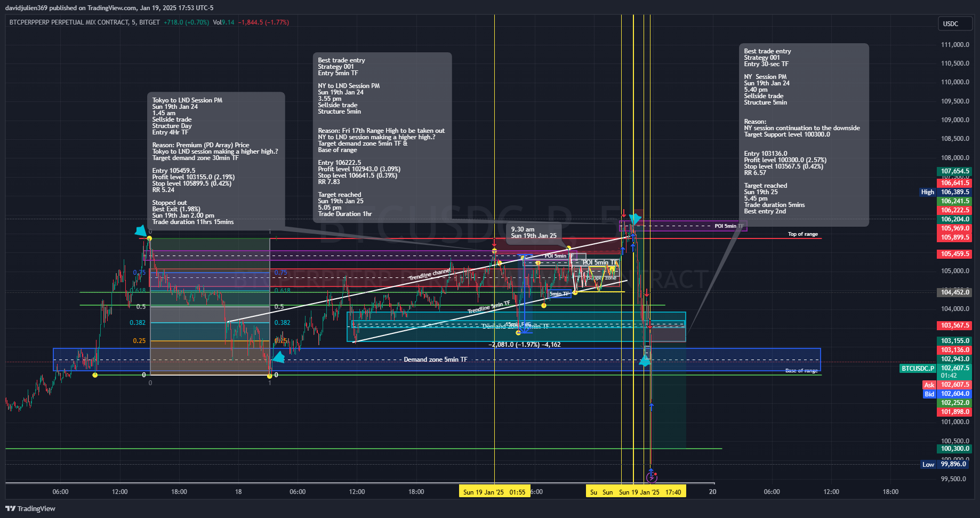The width and height of the screenshot is (980, 518).
Task: Click the grey 104,452.0 crosshair price tag
Action: pos(954,292)
